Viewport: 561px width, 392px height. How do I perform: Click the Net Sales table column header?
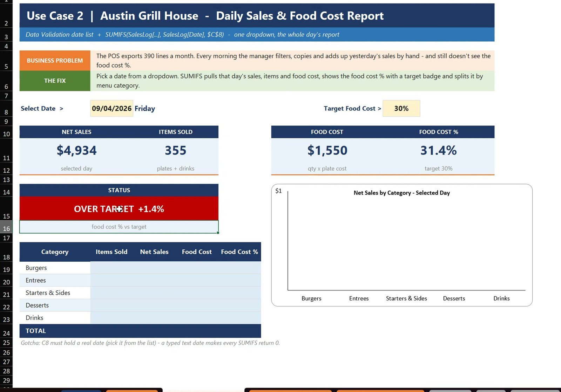click(154, 252)
